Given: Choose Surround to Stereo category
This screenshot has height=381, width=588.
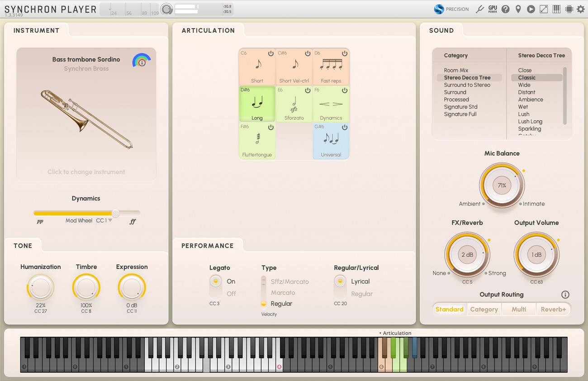Looking at the screenshot, I should (467, 85).
